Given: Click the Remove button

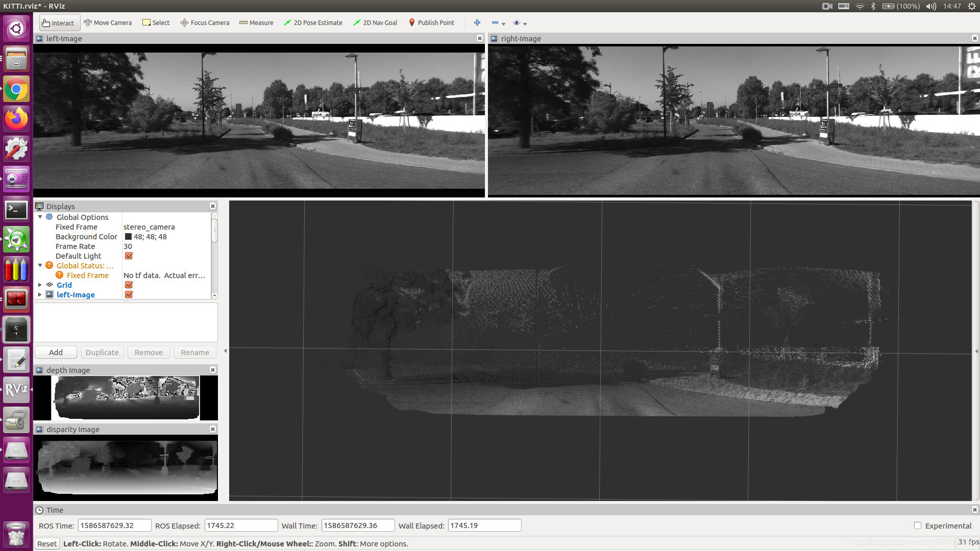Looking at the screenshot, I should click(x=149, y=353).
